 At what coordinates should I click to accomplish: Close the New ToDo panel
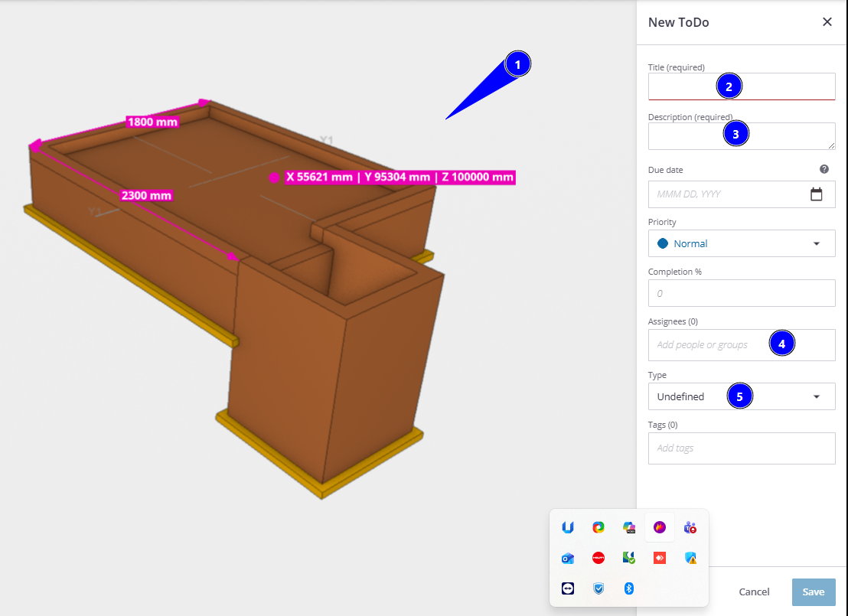(x=827, y=22)
